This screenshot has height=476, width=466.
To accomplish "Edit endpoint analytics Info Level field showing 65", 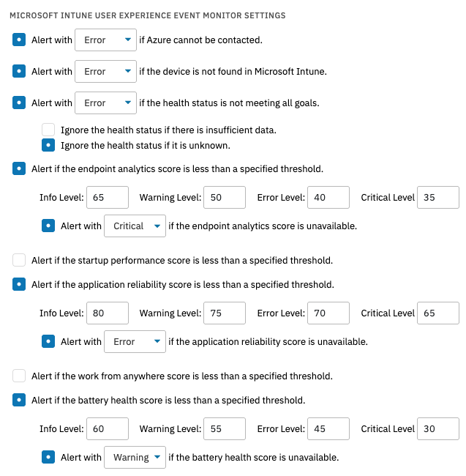I will point(108,197).
